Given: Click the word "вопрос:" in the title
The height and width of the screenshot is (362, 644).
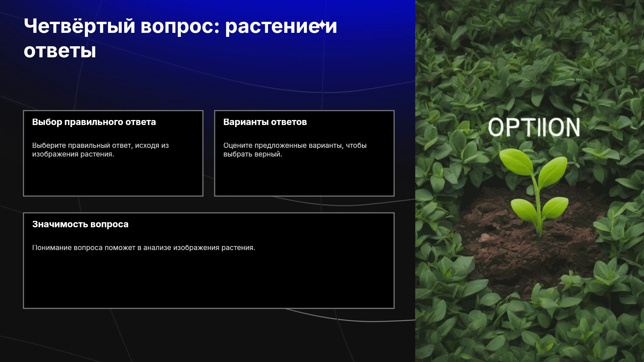Looking at the screenshot, I should [x=180, y=27].
